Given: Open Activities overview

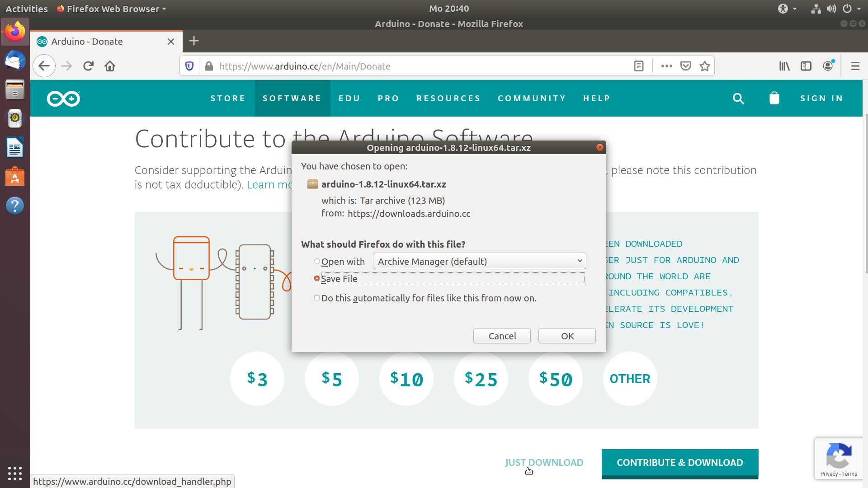Looking at the screenshot, I should coord(27,9).
